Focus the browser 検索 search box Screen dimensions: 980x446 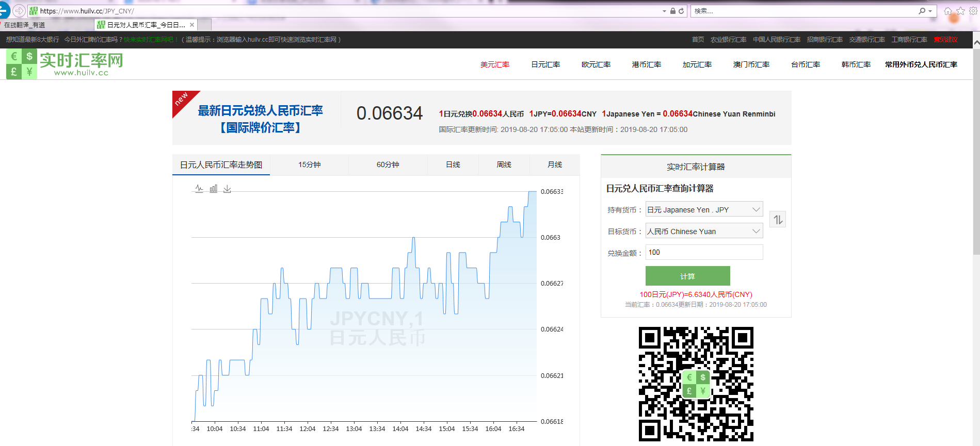pos(804,11)
